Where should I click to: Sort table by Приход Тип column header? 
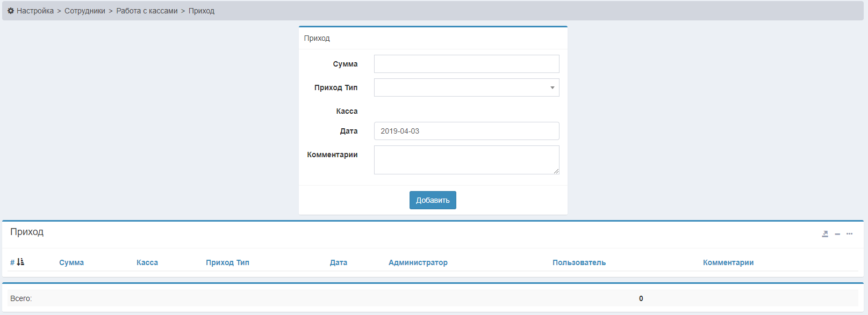pyautogui.click(x=227, y=262)
